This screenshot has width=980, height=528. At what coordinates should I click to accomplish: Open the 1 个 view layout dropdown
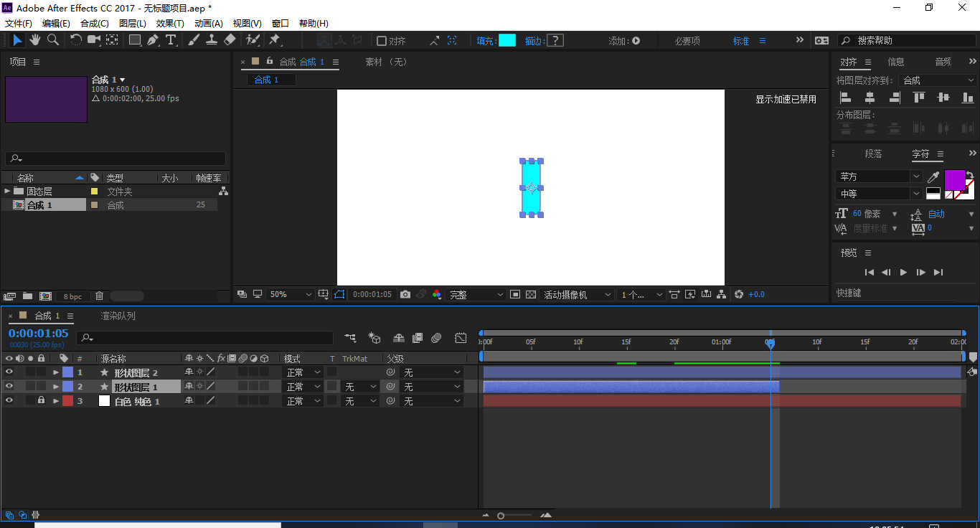(x=642, y=294)
